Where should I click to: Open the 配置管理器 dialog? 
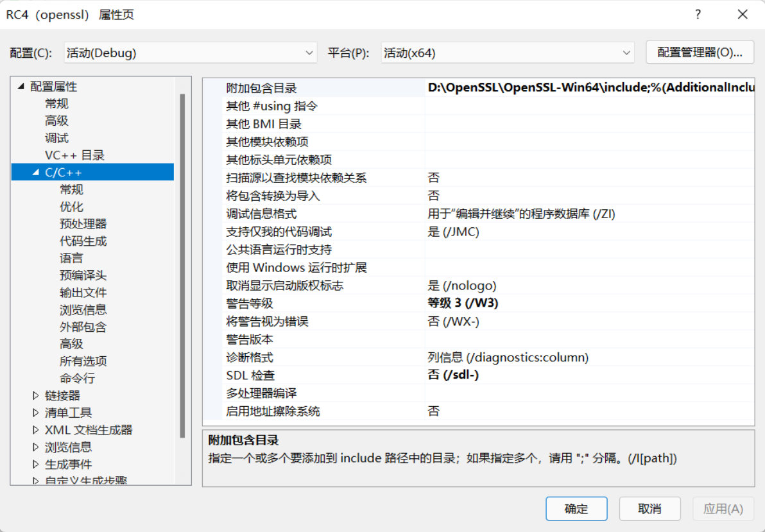click(x=699, y=52)
